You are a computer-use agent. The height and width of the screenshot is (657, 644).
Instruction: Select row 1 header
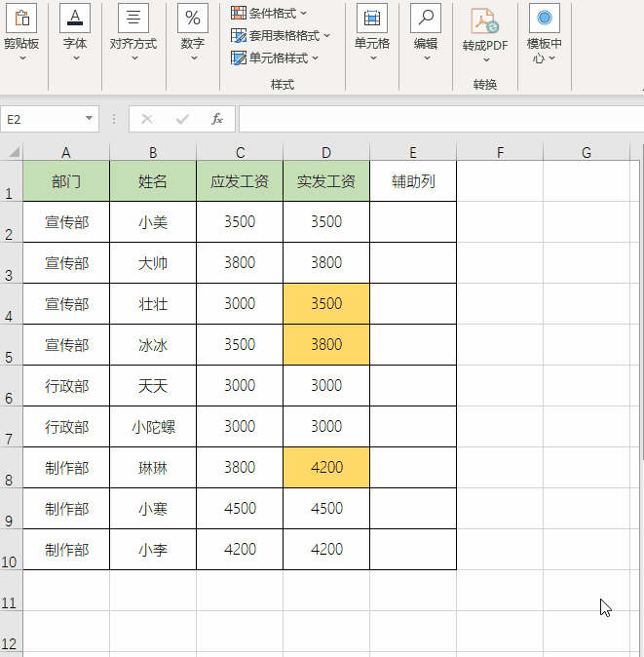point(12,181)
